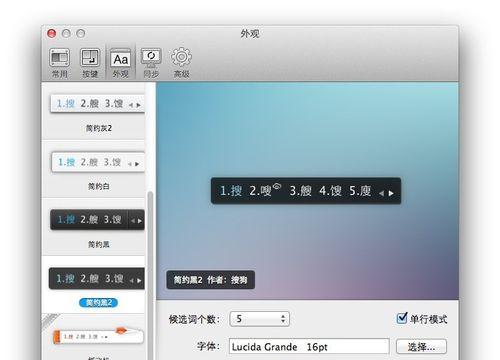
Task: Choose the 简约灰2 skin thumbnail
Action: click(97, 104)
